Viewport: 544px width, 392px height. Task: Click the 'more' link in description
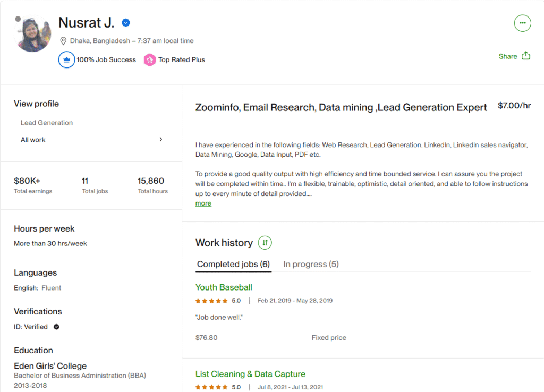[203, 203]
